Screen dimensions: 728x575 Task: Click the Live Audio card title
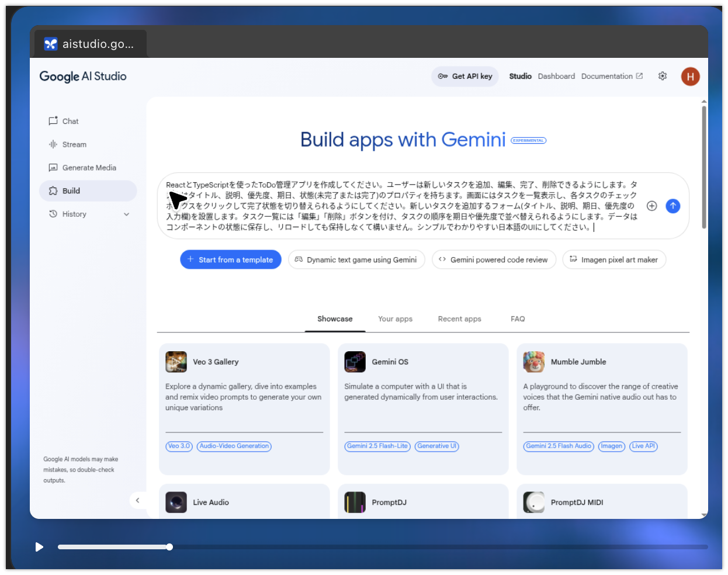pos(211,503)
